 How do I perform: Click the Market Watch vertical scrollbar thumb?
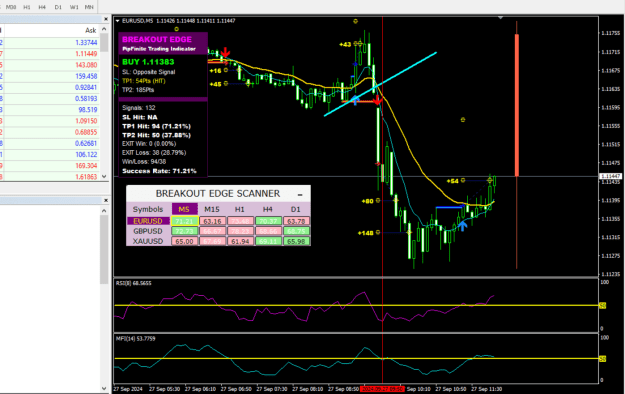pos(104,42)
